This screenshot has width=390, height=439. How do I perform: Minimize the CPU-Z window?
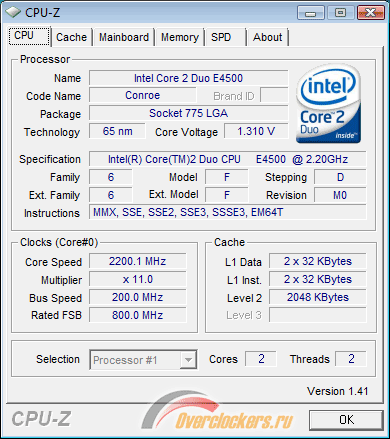[x=310, y=13]
